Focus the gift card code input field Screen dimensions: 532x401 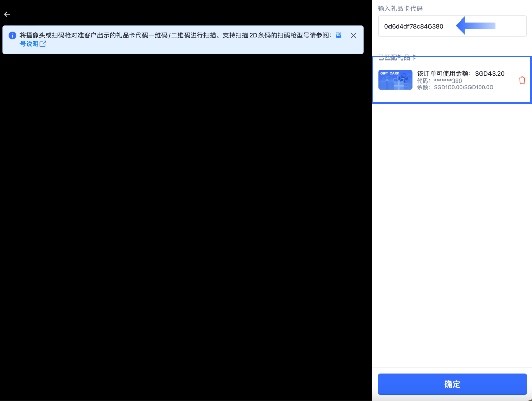452,26
